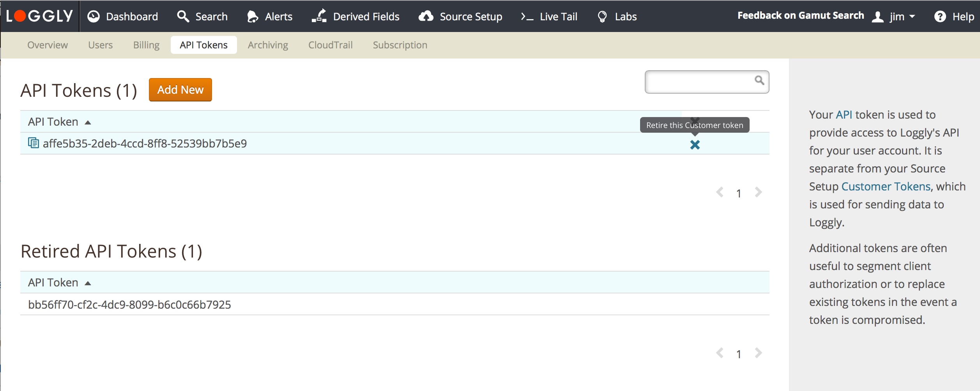
Task: Open Source Setup cloud menu
Action: click(460, 16)
